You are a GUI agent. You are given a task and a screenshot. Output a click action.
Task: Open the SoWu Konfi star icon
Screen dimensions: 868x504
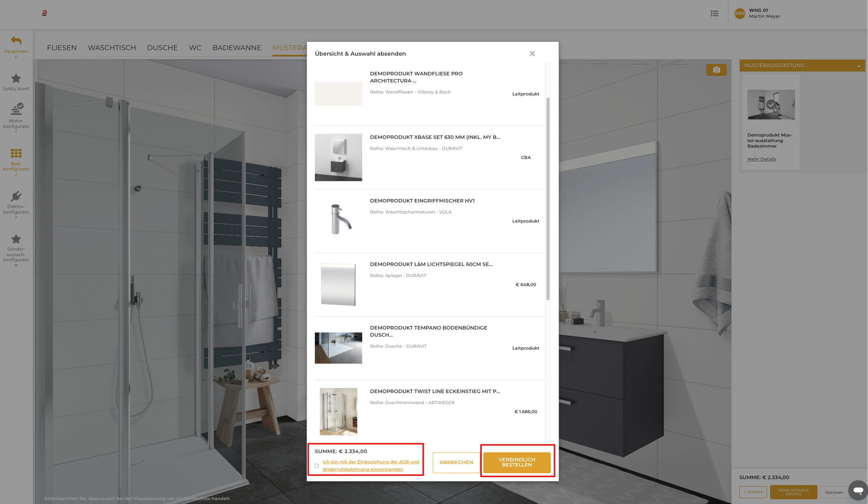click(16, 79)
